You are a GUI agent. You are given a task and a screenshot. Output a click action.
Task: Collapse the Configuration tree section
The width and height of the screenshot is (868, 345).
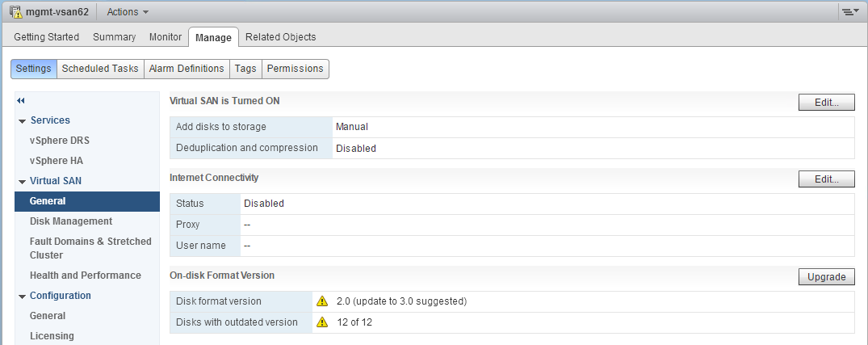22,297
